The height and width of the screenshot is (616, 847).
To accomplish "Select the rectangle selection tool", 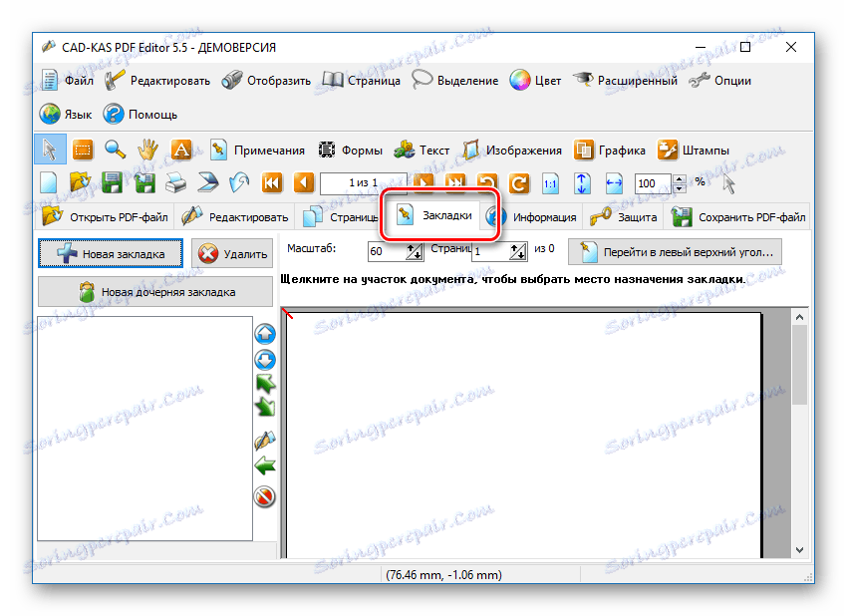I will [x=82, y=150].
